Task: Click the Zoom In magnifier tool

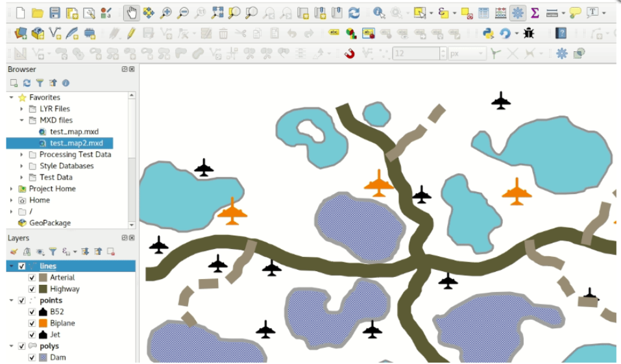Action: pos(166,12)
